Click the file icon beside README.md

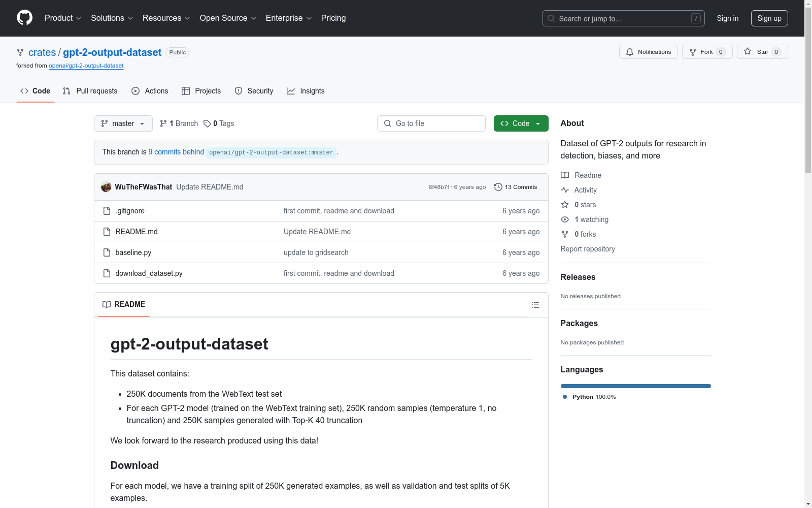(x=107, y=232)
